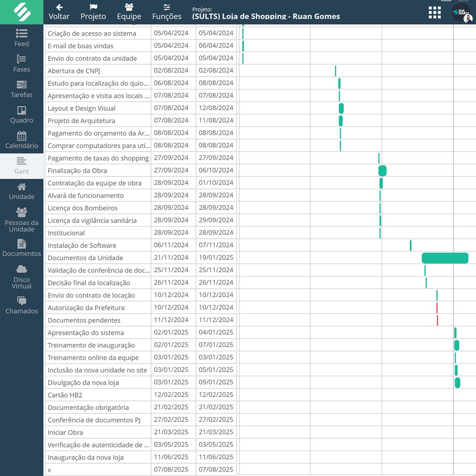The image size is (476, 476).
Task: Click the Documentos file icon
Action: tap(21, 244)
